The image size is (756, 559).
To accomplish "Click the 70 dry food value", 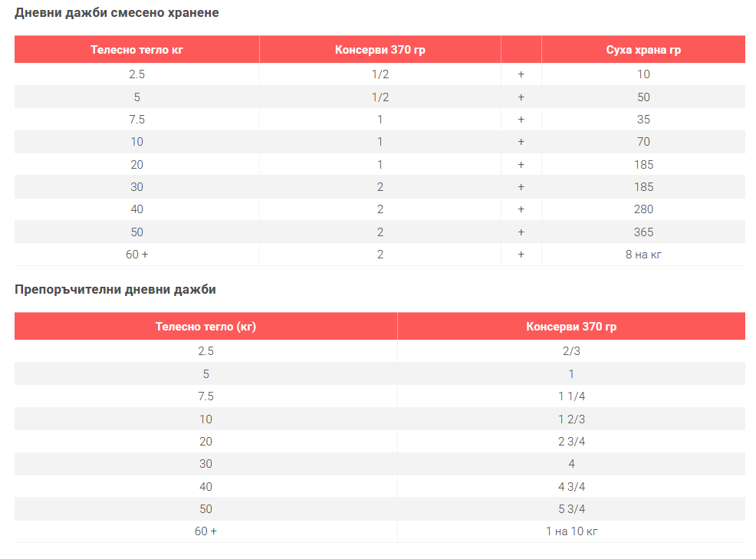I will 643,142.
